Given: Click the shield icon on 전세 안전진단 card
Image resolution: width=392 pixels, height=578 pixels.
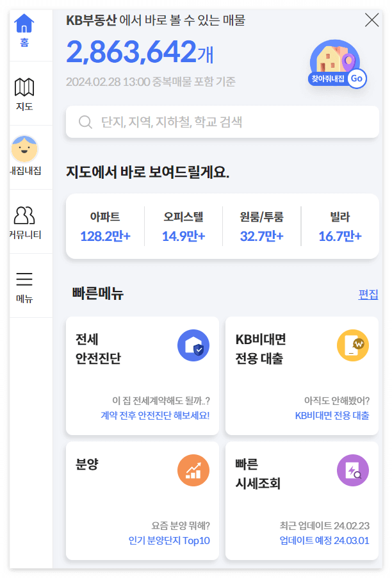Looking at the screenshot, I should point(193,345).
